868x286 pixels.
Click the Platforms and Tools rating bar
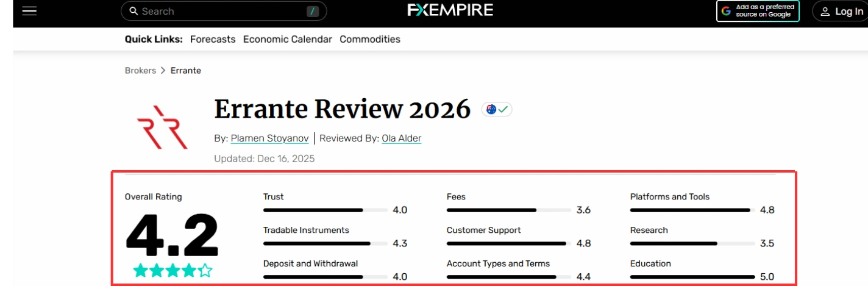[692, 210]
